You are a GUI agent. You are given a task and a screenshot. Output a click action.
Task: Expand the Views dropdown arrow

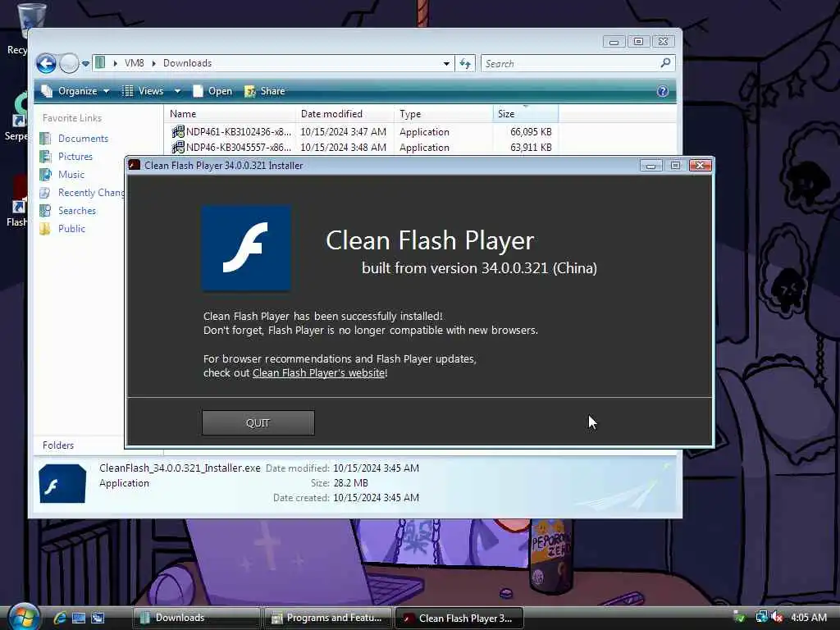pyautogui.click(x=177, y=91)
